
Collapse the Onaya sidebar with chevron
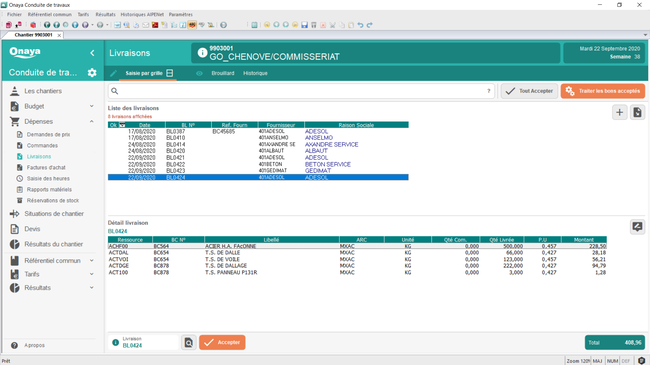click(x=92, y=53)
